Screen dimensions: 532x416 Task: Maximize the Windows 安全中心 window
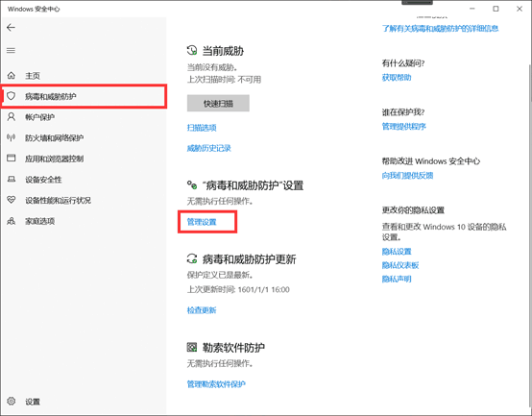pos(496,9)
